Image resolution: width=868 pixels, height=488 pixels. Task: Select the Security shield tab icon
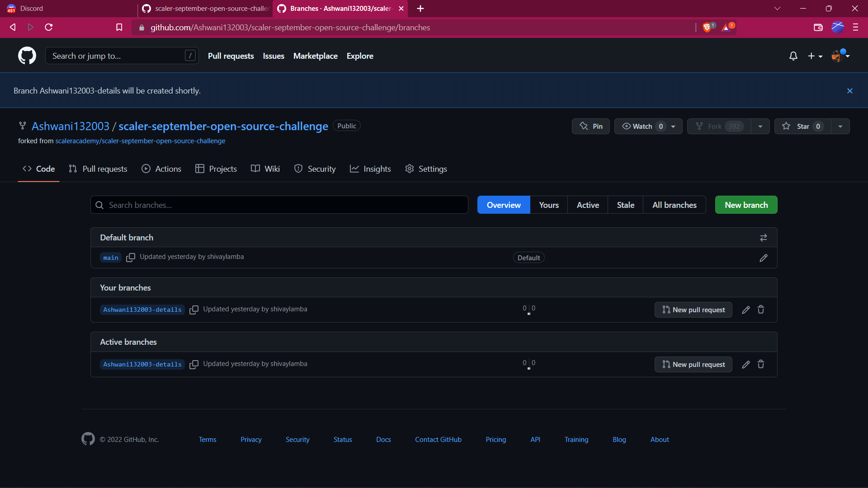click(x=298, y=169)
